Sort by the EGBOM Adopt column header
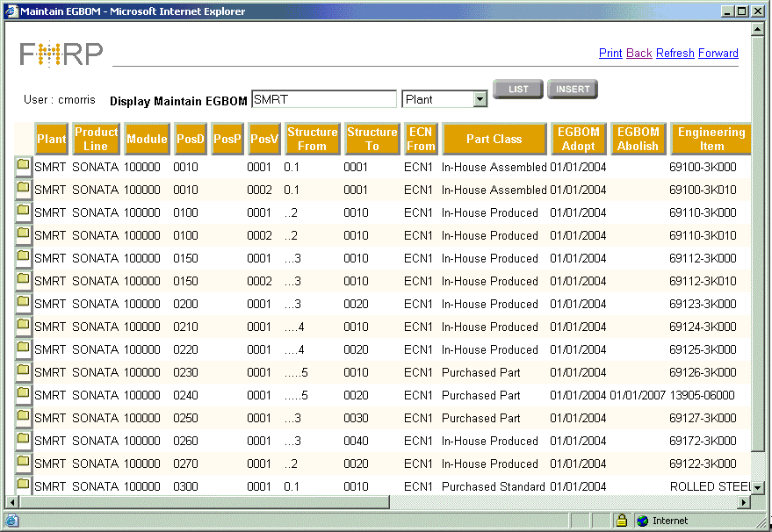Image resolution: width=772 pixels, height=532 pixels. [579, 139]
